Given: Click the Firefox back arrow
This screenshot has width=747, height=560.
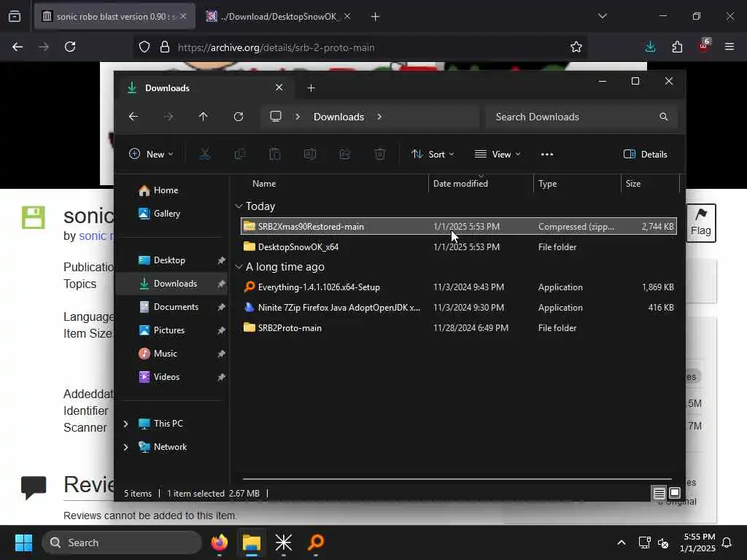Looking at the screenshot, I should (18, 47).
